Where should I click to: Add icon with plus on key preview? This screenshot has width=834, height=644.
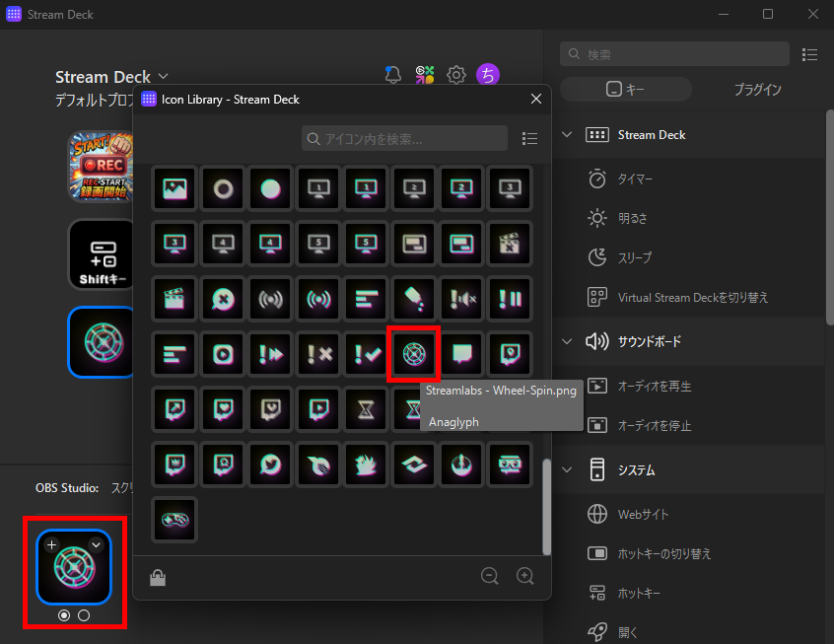pos(51,544)
